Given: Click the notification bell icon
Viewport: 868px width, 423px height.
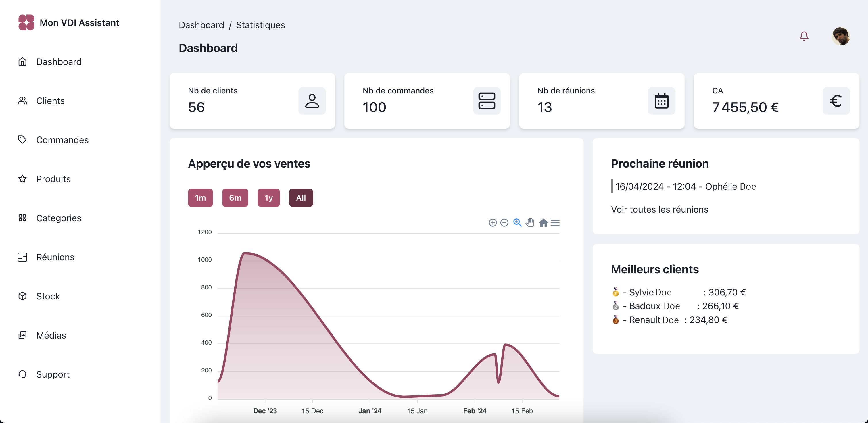Looking at the screenshot, I should (x=804, y=36).
